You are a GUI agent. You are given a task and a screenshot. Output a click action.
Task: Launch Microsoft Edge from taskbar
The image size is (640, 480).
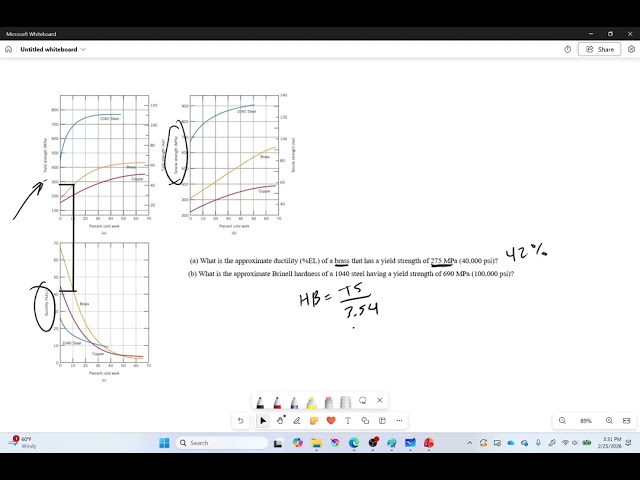(354, 443)
